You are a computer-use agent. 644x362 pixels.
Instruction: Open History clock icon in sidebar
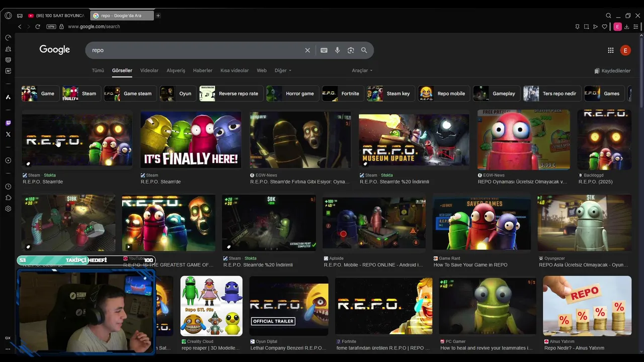[x=8, y=187]
